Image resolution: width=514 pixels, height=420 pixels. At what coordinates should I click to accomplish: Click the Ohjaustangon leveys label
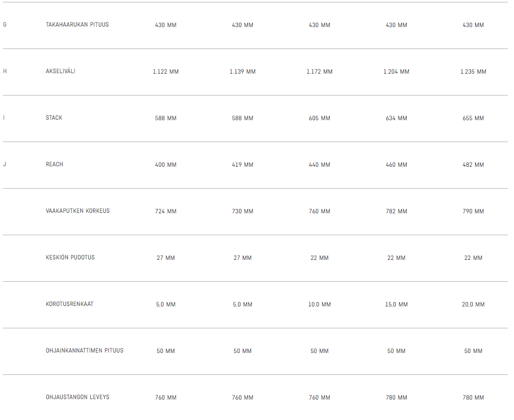[x=77, y=397]
